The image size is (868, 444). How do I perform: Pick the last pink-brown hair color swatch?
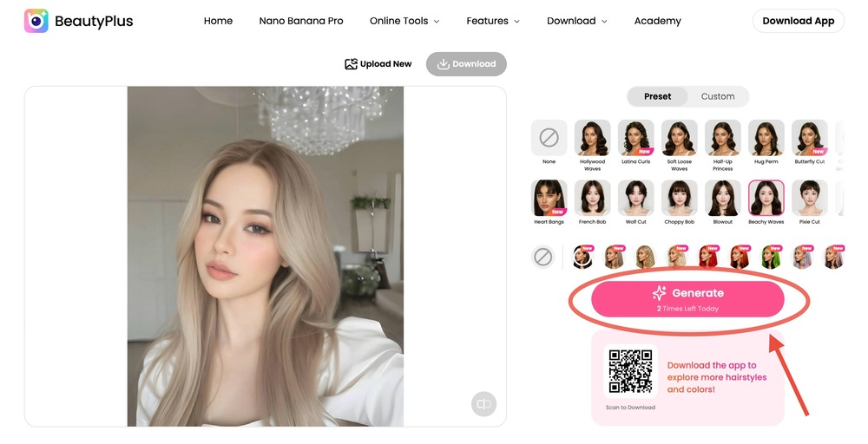click(834, 257)
